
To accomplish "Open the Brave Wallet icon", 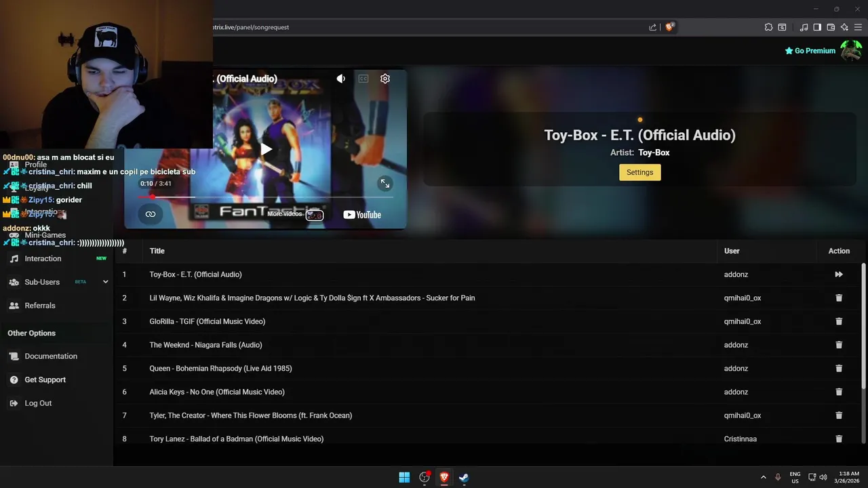I will (x=831, y=27).
